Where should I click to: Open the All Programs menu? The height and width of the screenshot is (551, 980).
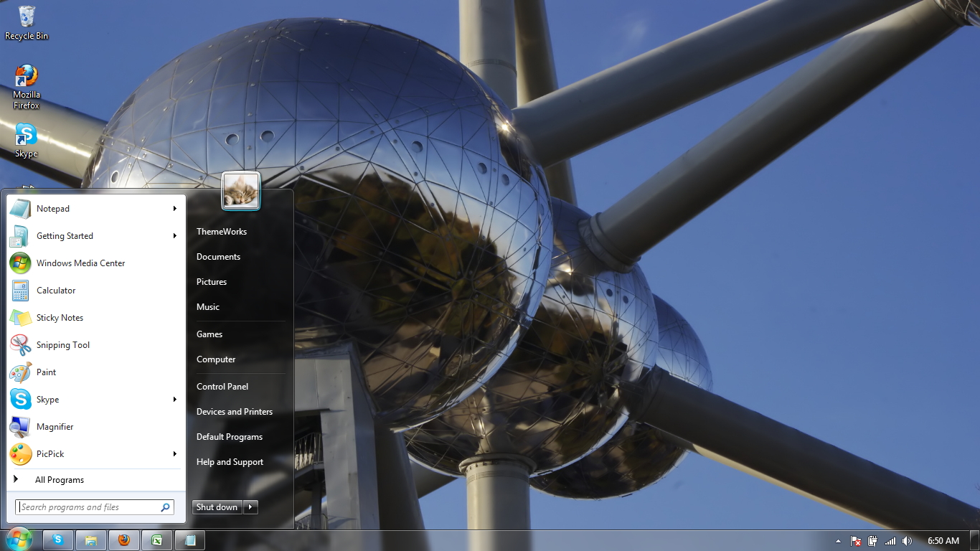point(60,479)
